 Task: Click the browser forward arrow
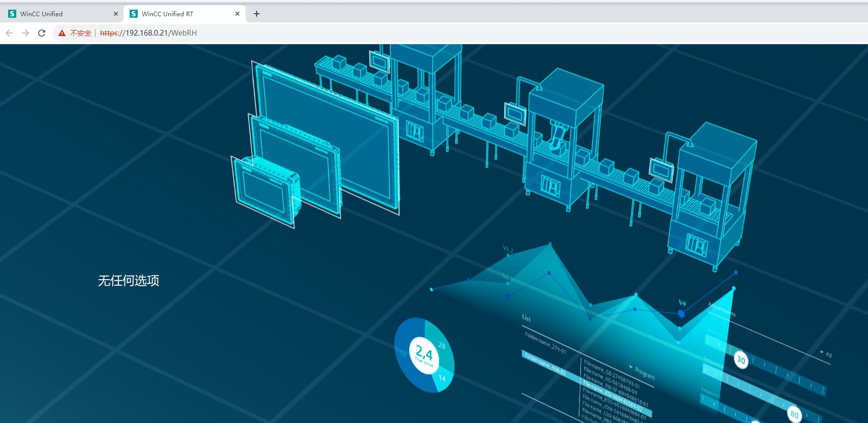pos(25,33)
